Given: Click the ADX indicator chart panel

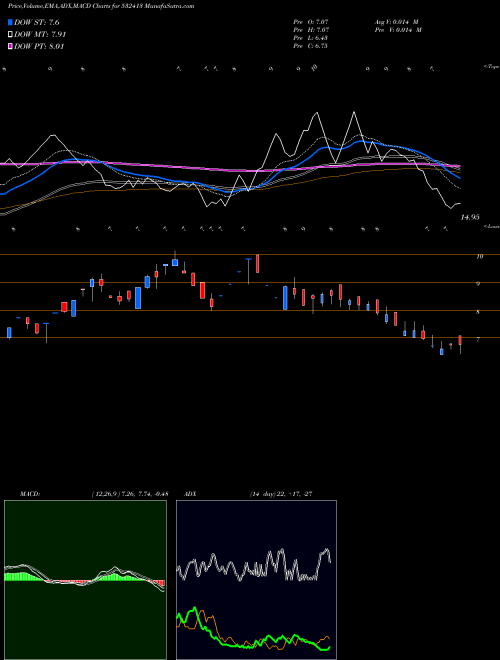Looking at the screenshot, I should (256, 580).
